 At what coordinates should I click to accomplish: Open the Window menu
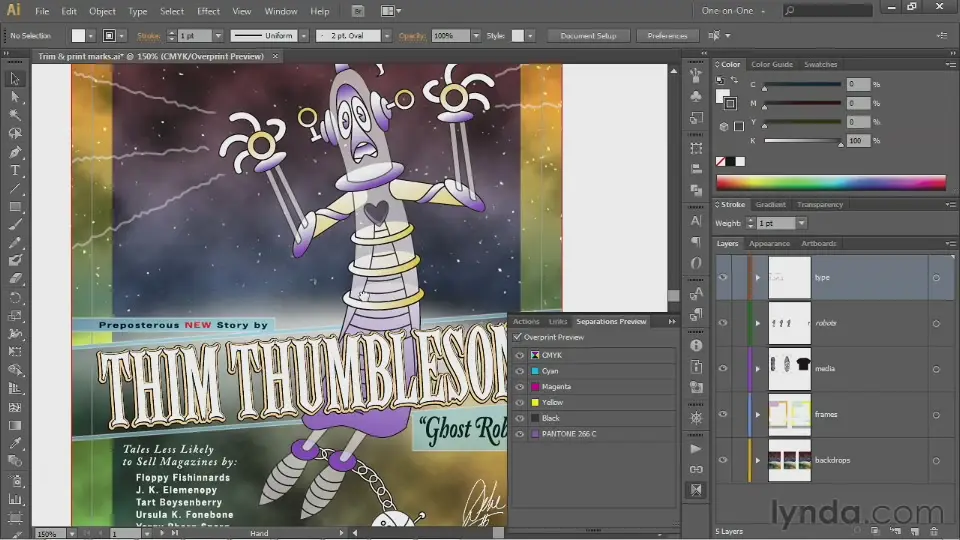281,11
